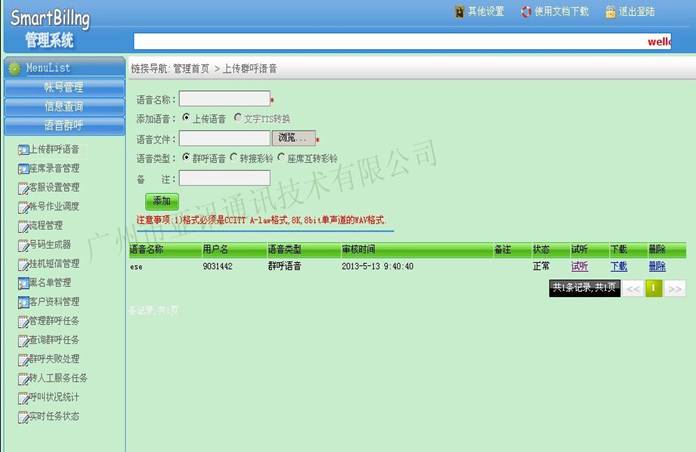
Task: Click the 共1条记录 record count label
Action: [x=585, y=288]
